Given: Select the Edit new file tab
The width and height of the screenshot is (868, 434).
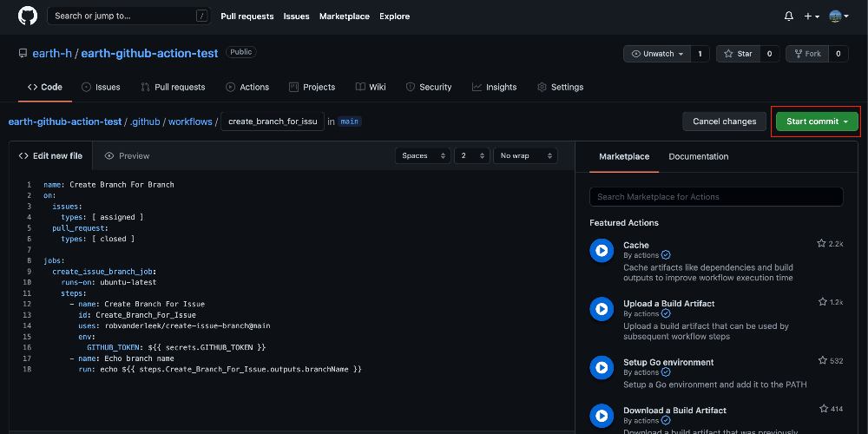Looking at the screenshot, I should [x=50, y=156].
